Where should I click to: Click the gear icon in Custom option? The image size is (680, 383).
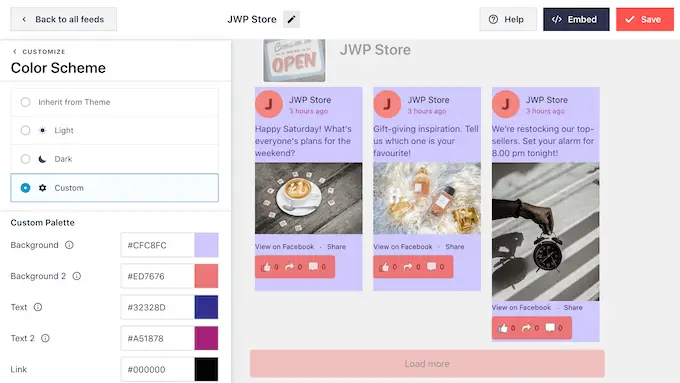pyautogui.click(x=42, y=188)
